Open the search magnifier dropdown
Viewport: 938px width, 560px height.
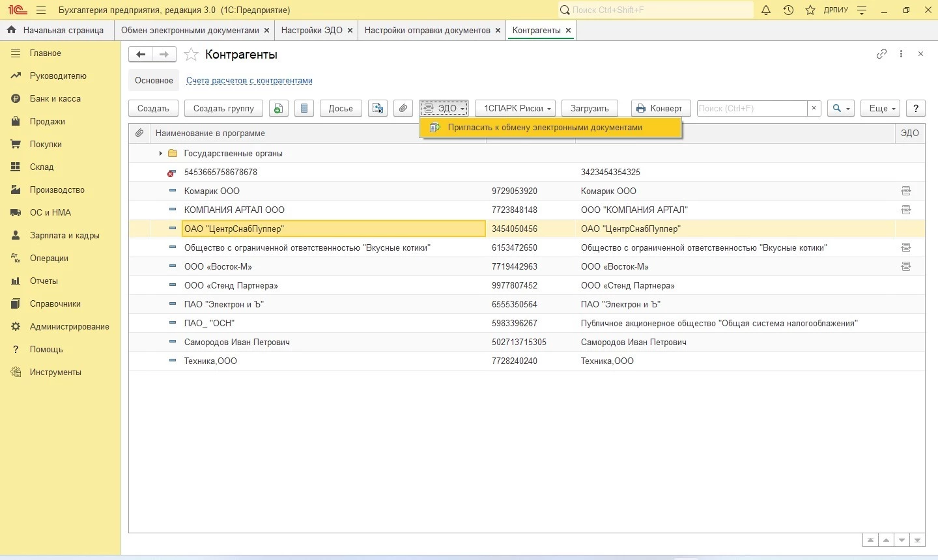840,108
